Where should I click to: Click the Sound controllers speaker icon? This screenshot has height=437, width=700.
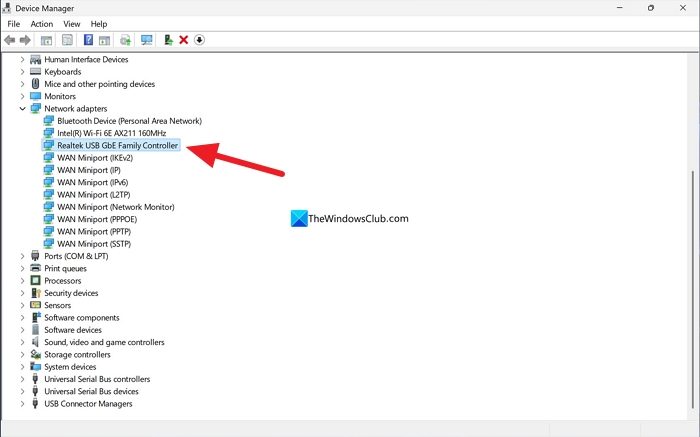click(35, 342)
